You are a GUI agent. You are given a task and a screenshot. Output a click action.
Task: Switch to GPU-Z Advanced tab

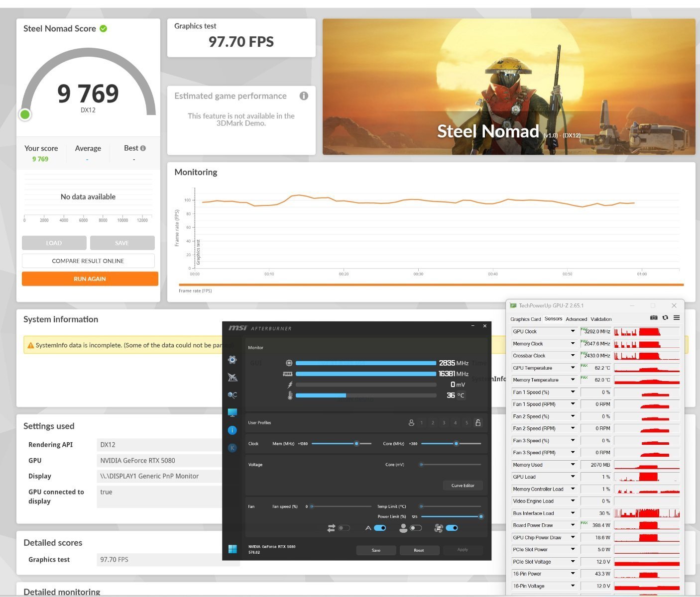(x=576, y=319)
